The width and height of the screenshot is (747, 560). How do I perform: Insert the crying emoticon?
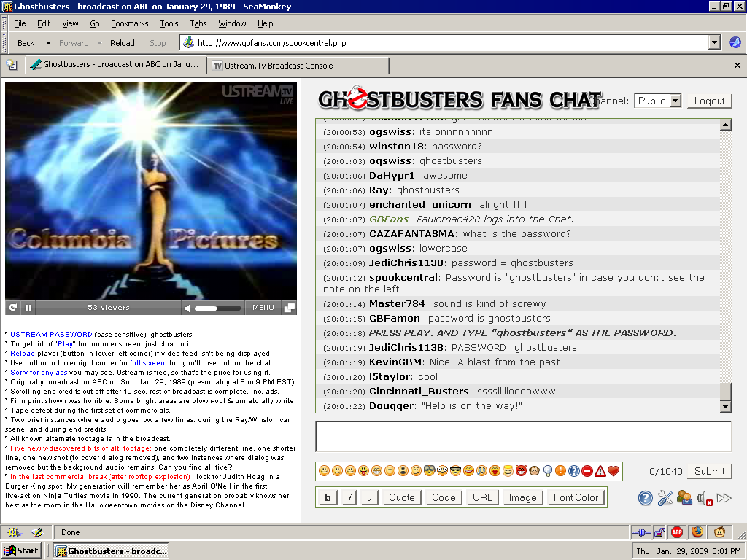pos(481,471)
